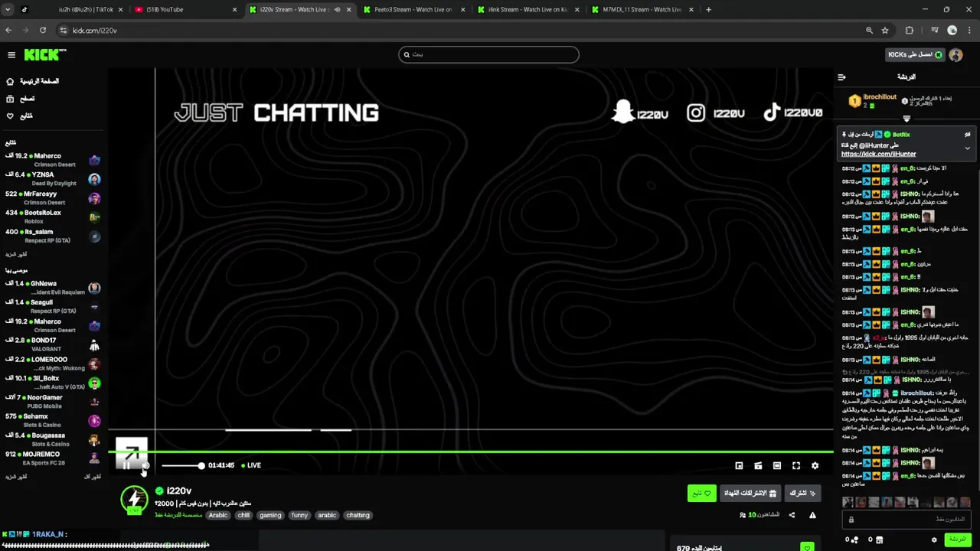Screen dimensions: 980x551
Task: Toggle theater mode icon
Action: point(777,465)
